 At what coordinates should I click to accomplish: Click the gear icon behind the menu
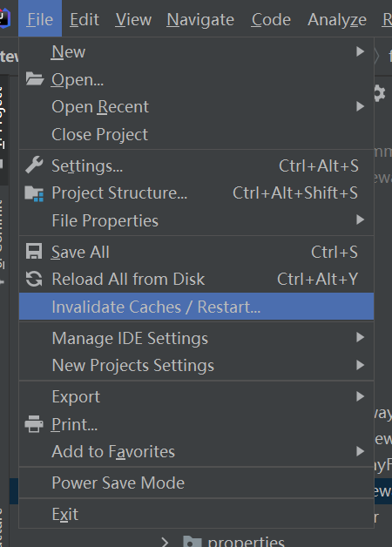click(x=380, y=93)
